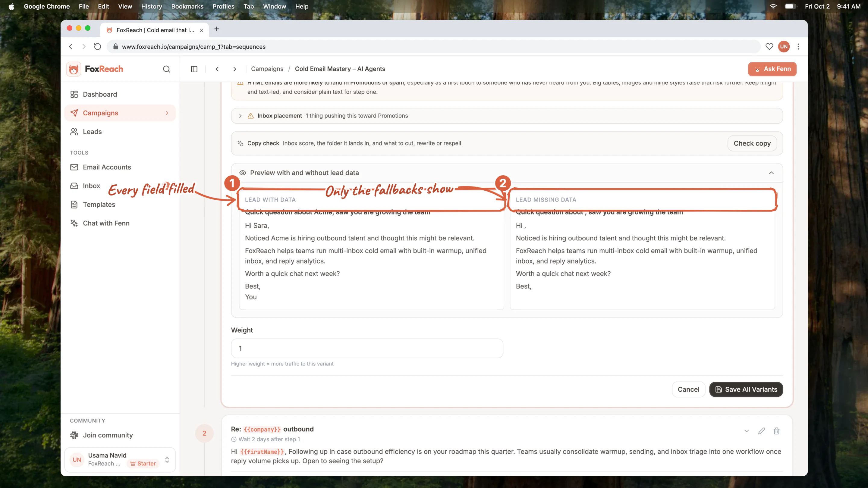868x488 pixels.
Task: Click the {{company}} variable in step 2 subject
Action: [x=262, y=429]
